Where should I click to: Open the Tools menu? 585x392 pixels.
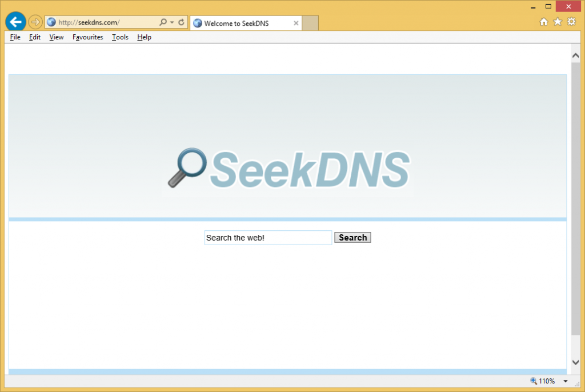pyautogui.click(x=120, y=37)
